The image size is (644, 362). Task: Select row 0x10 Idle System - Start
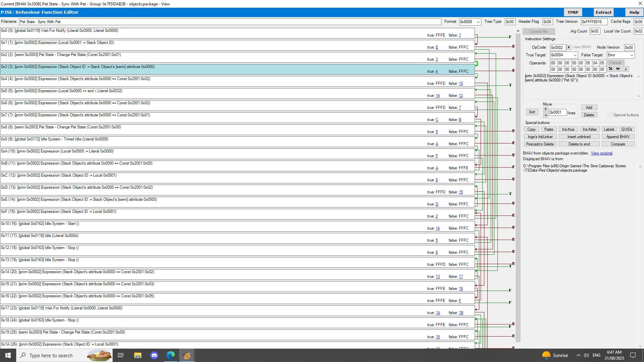click(237, 226)
